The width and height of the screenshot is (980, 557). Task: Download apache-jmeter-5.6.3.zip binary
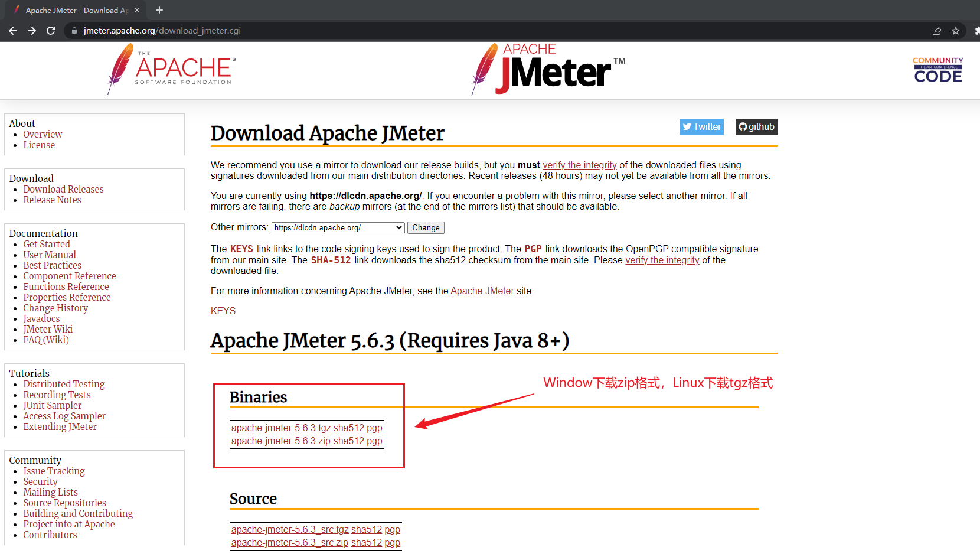tap(281, 441)
